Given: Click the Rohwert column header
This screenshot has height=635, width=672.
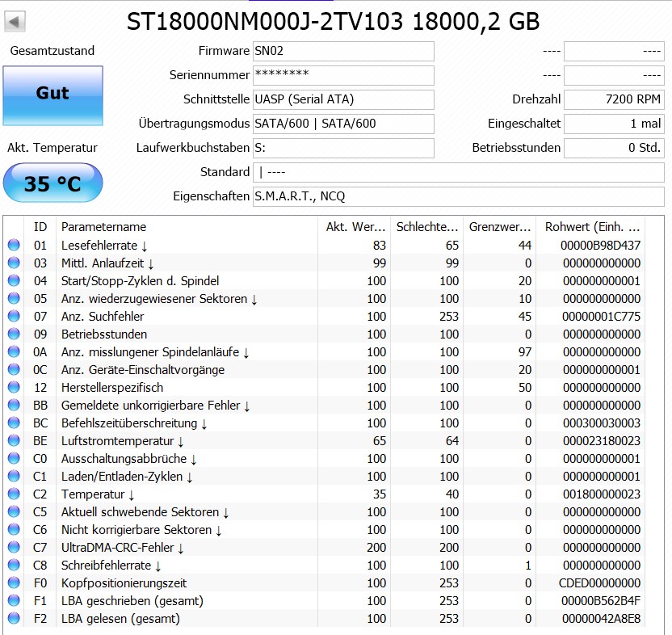Looking at the screenshot, I should point(598,227).
